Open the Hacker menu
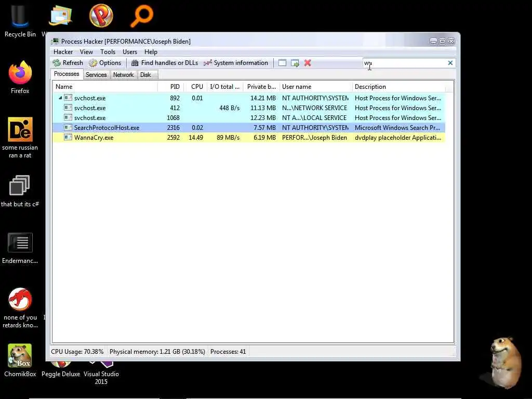This screenshot has height=399, width=532. click(x=63, y=52)
